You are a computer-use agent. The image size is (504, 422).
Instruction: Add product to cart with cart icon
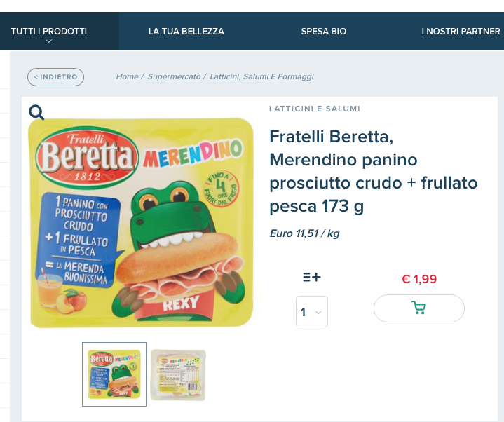(418, 308)
